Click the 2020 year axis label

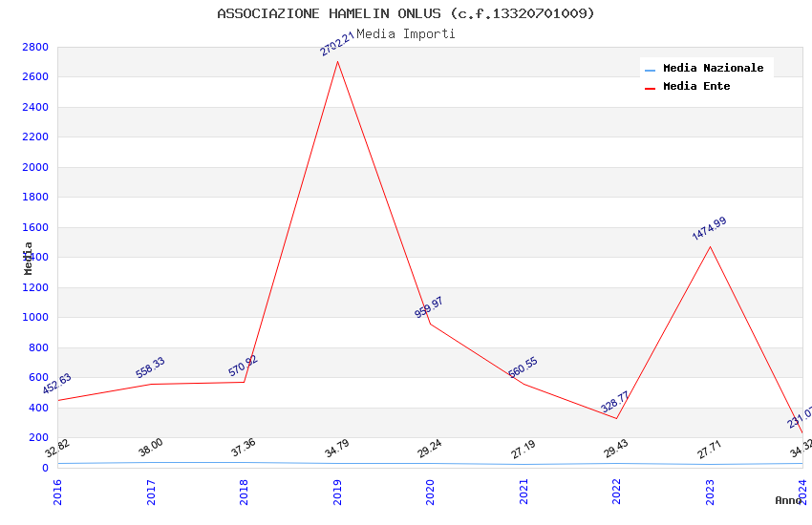point(430,492)
